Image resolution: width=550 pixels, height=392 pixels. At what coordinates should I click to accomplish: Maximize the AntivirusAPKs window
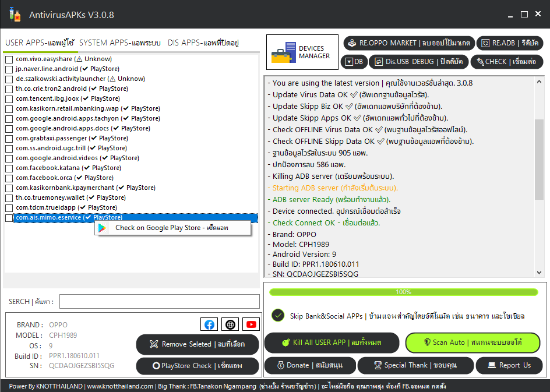pos(524,15)
